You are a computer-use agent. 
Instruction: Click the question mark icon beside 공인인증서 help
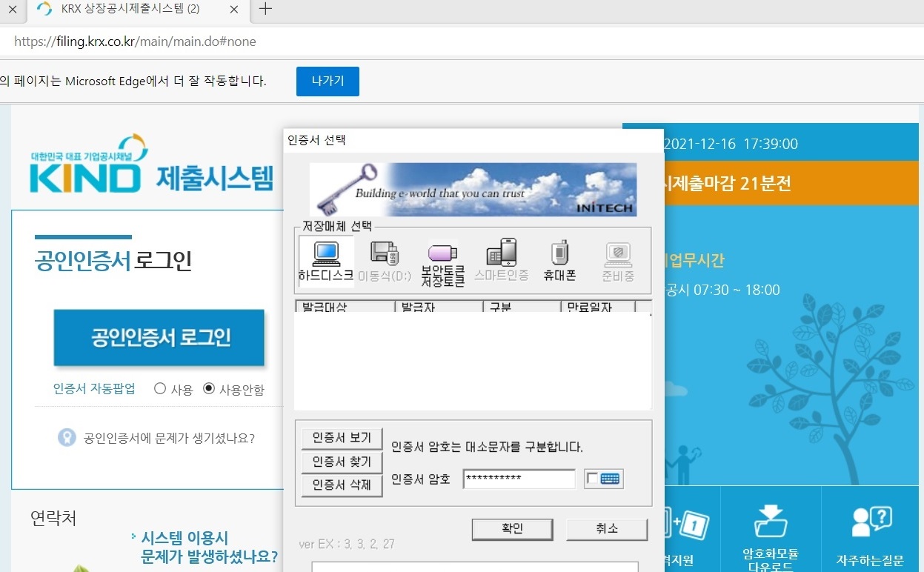[x=67, y=436]
